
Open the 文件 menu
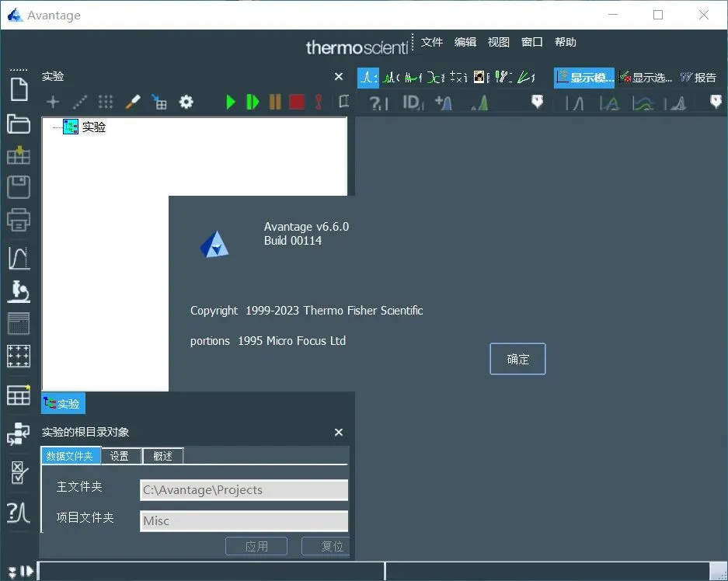click(432, 42)
